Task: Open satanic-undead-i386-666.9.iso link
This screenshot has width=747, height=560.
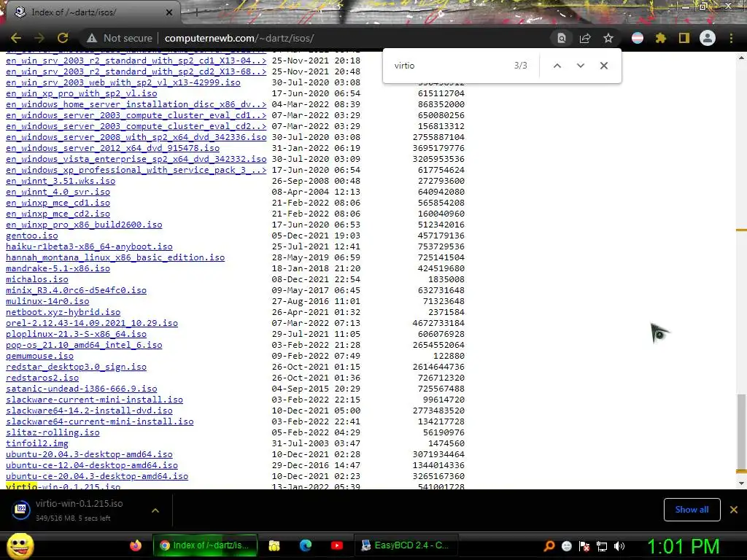Action: (x=82, y=389)
